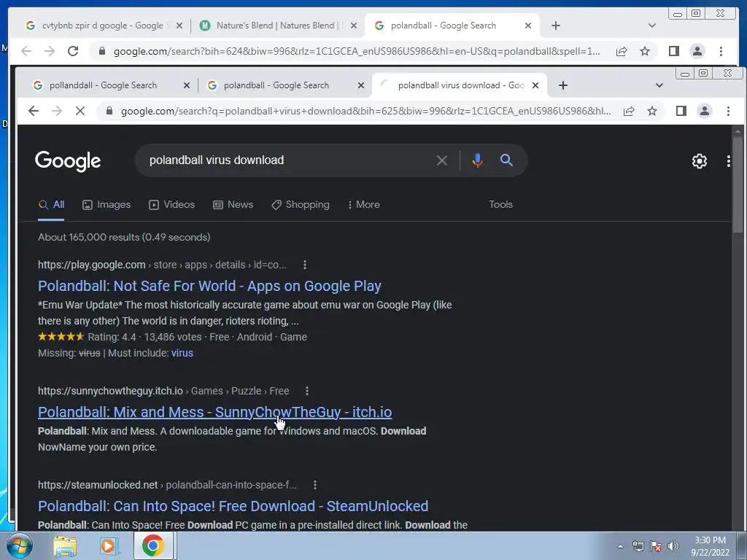
Task: Open options for the steamunlocked.net result
Action: [315, 485]
